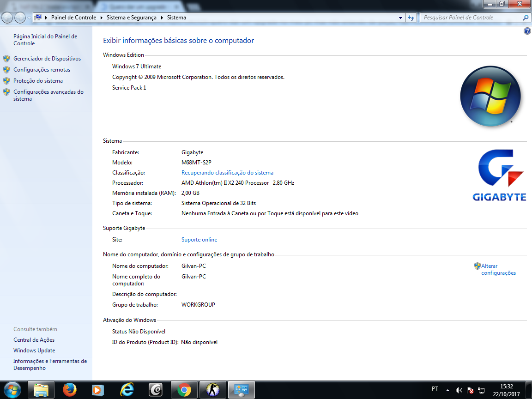Click the Forward navigation arrow
The image size is (532, 399).
pyautogui.click(x=20, y=18)
